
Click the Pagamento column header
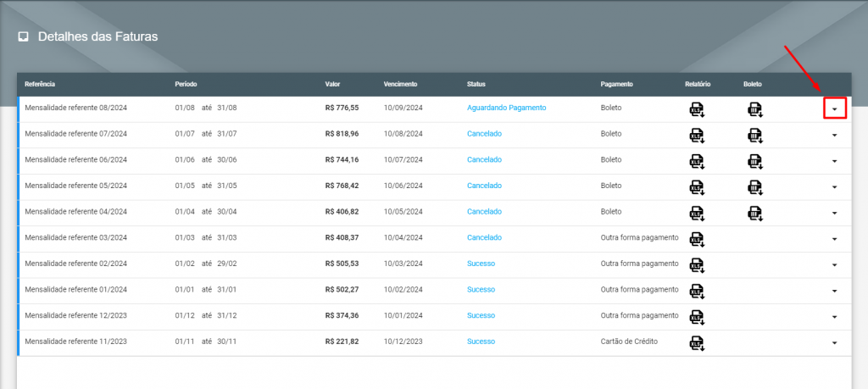point(617,85)
